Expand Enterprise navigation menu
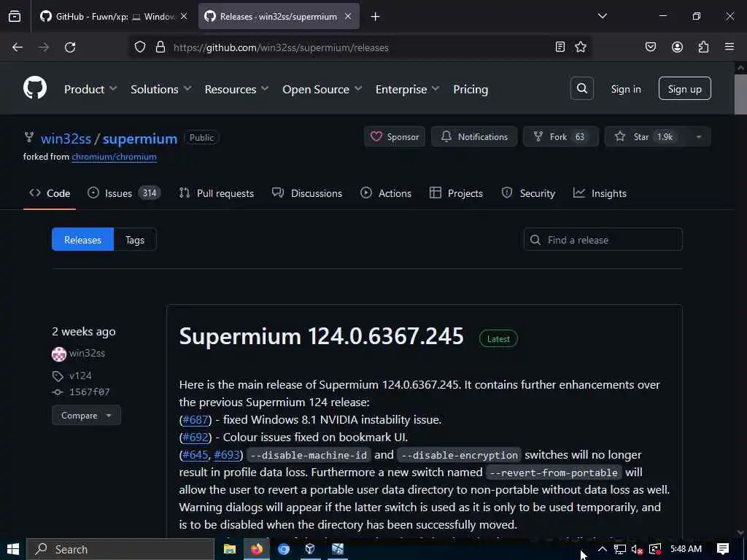The image size is (747, 560). pyautogui.click(x=407, y=89)
